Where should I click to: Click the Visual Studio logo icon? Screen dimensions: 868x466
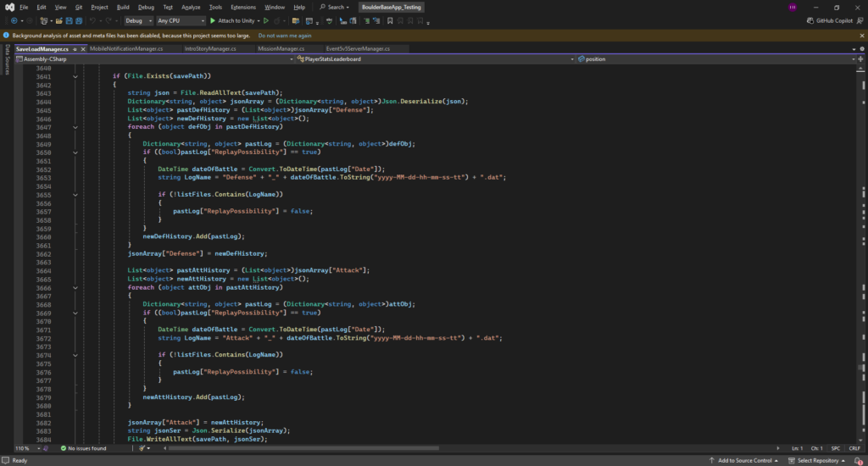[x=9, y=7]
